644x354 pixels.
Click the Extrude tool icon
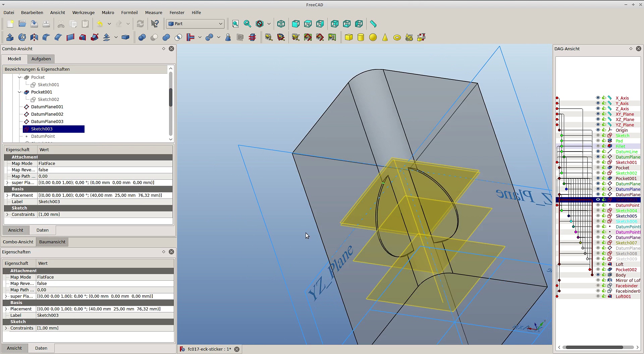tap(10, 37)
